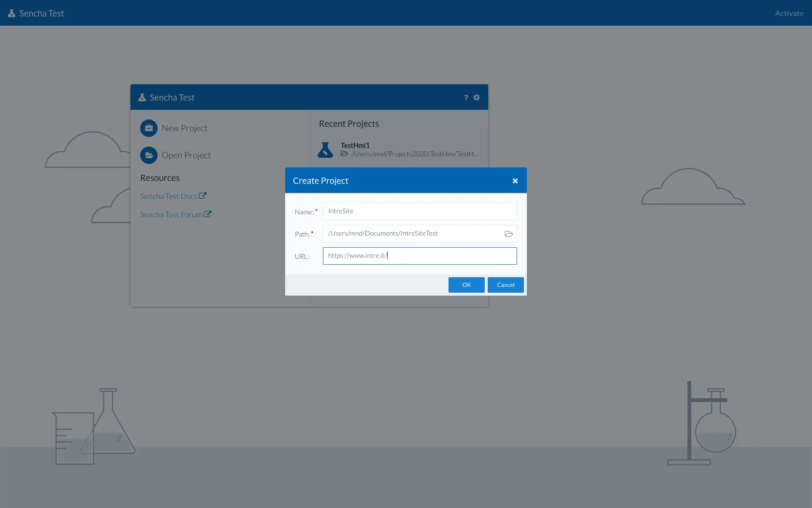Select the New Project label
This screenshot has width=812, height=508.
(185, 128)
